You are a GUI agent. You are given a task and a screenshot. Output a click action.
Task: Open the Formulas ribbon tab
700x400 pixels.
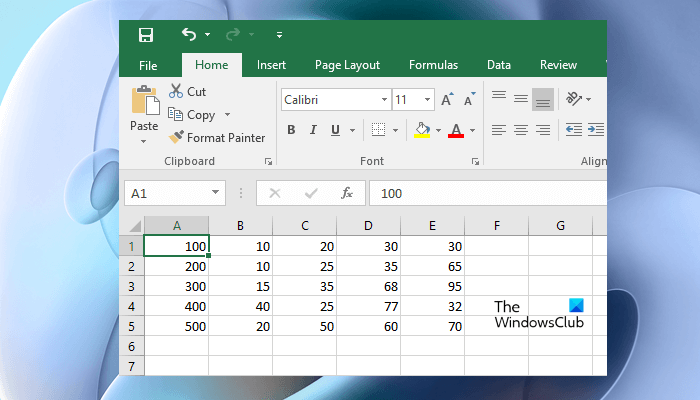[433, 65]
